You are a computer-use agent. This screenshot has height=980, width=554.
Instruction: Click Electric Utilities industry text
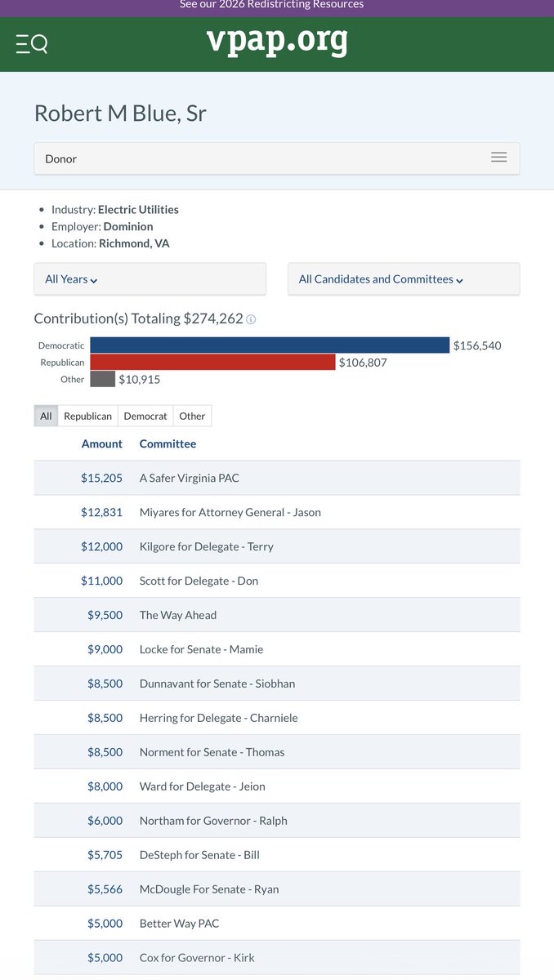pos(138,209)
